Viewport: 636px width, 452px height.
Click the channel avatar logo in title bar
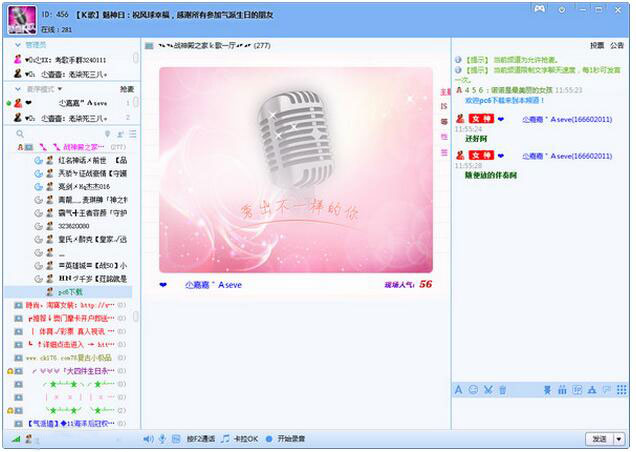(22, 20)
